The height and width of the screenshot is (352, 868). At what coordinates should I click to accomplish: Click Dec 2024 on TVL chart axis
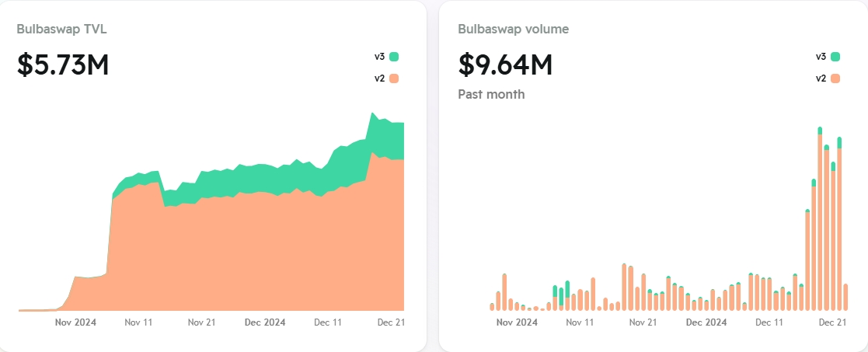[265, 322]
